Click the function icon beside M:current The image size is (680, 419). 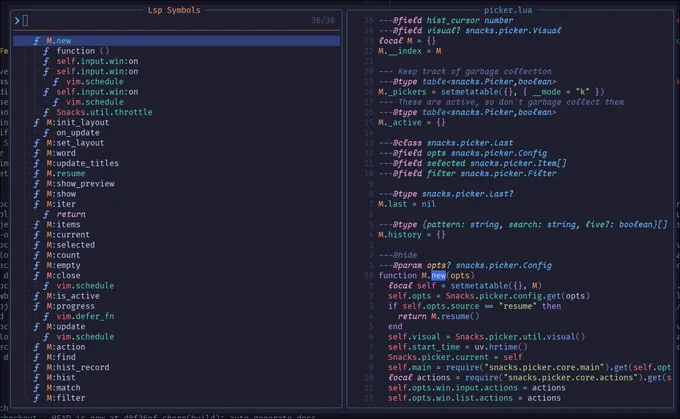pos(37,235)
